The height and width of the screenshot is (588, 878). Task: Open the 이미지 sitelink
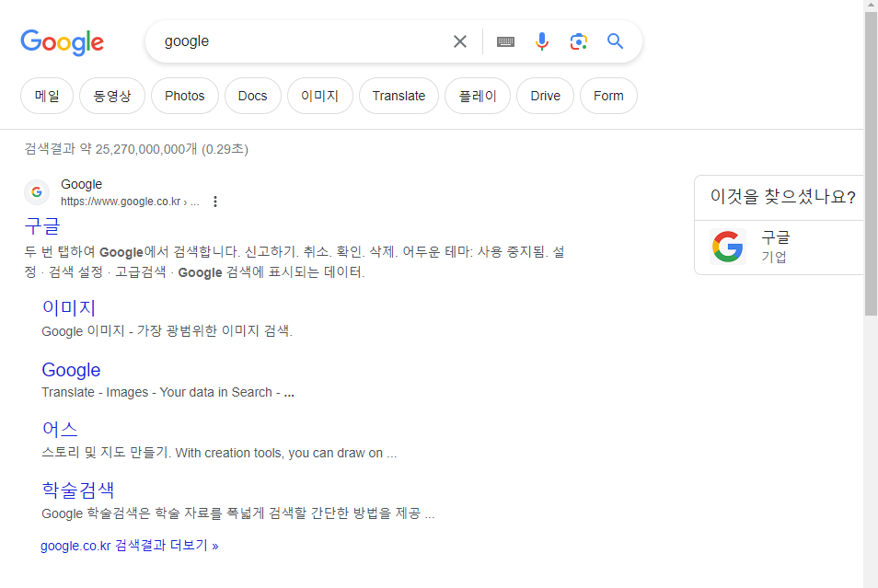(x=69, y=308)
